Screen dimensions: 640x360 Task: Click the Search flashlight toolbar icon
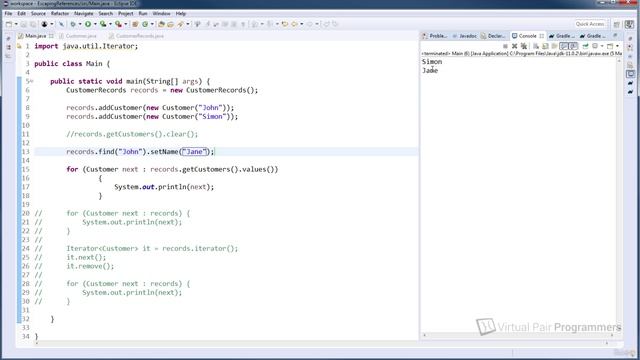click(180, 24)
